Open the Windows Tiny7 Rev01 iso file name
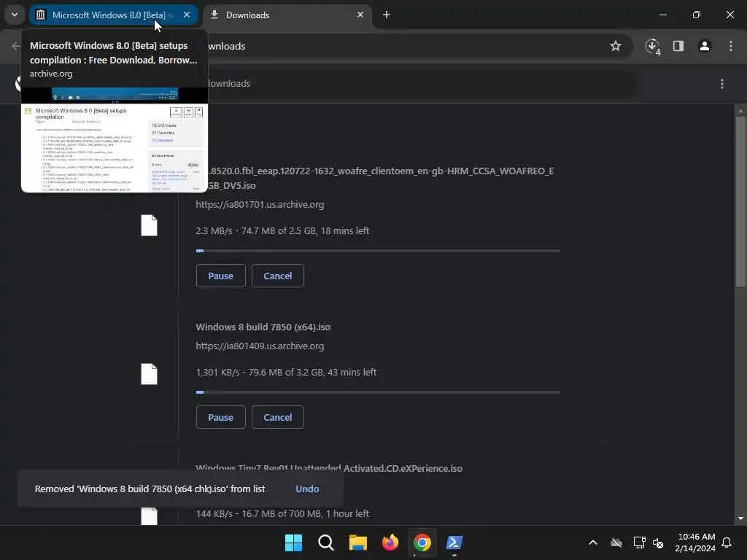 (329, 469)
